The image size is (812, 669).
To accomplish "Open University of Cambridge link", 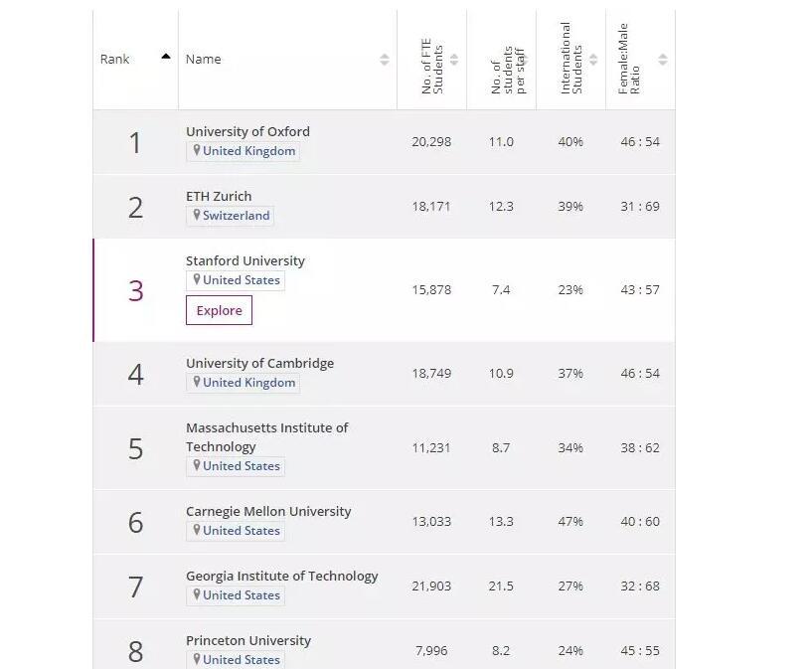I will 259,363.
